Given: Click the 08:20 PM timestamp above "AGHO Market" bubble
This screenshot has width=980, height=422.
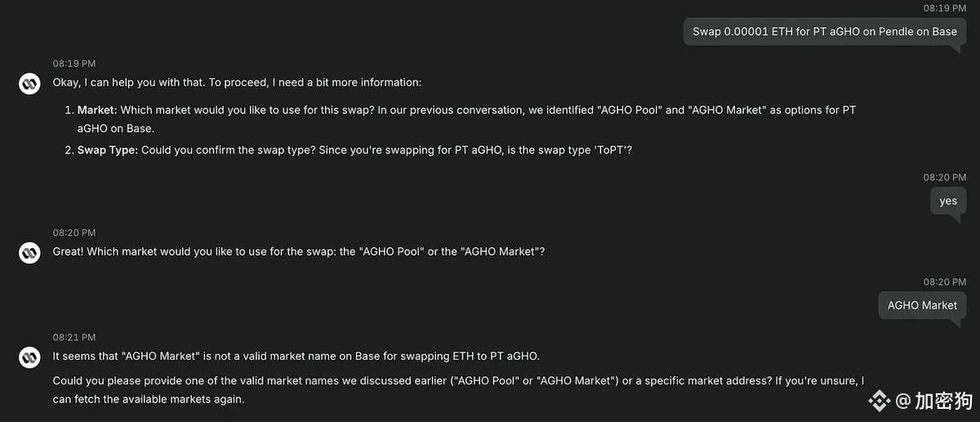Looking at the screenshot, I should 945,282.
